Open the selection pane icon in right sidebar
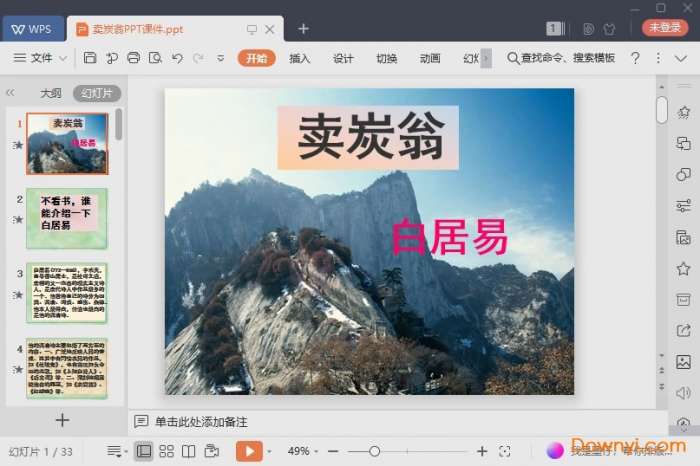The height and width of the screenshot is (466, 700). pyautogui.click(x=683, y=144)
